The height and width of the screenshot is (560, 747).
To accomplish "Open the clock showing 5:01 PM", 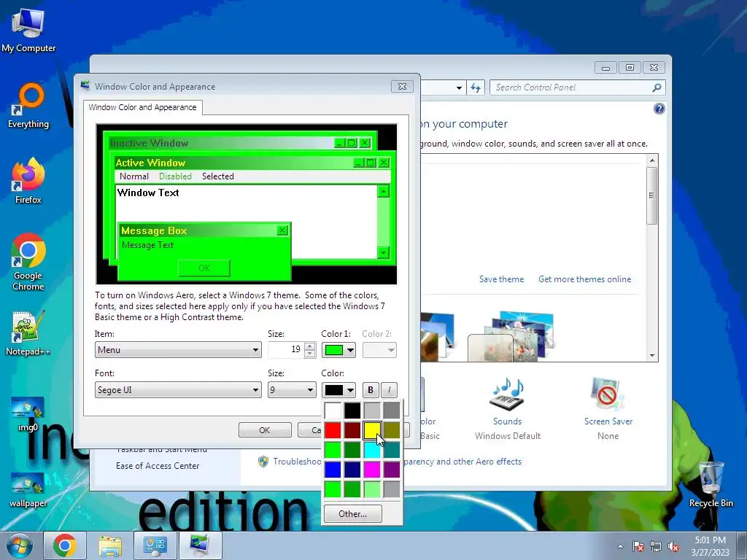I will pyautogui.click(x=710, y=546).
